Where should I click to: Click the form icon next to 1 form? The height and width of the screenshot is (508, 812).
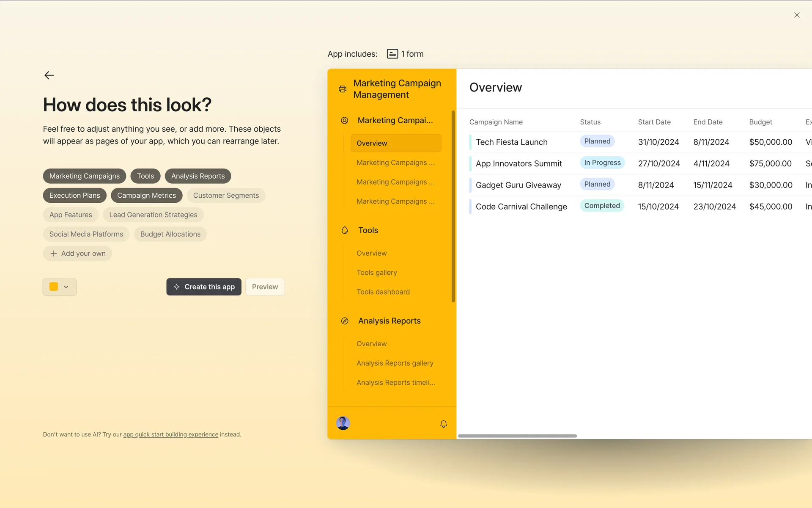(392, 54)
